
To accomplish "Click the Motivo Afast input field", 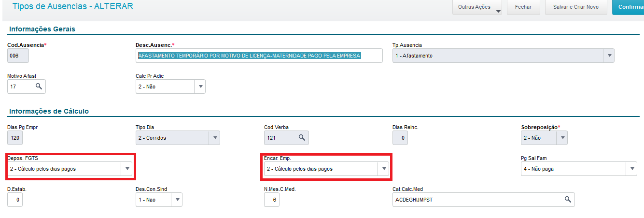I will 27,87.
